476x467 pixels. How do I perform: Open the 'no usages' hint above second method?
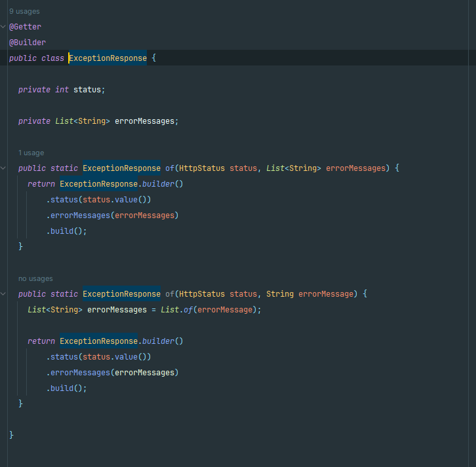tap(35, 278)
